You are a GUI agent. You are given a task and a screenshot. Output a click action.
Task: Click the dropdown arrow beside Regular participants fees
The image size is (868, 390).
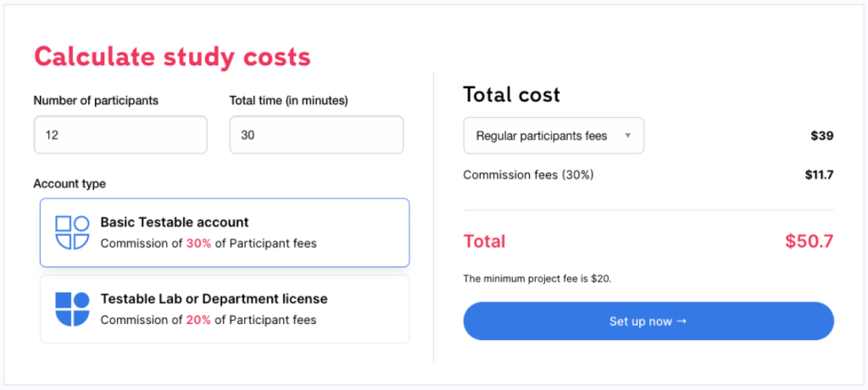point(628,136)
